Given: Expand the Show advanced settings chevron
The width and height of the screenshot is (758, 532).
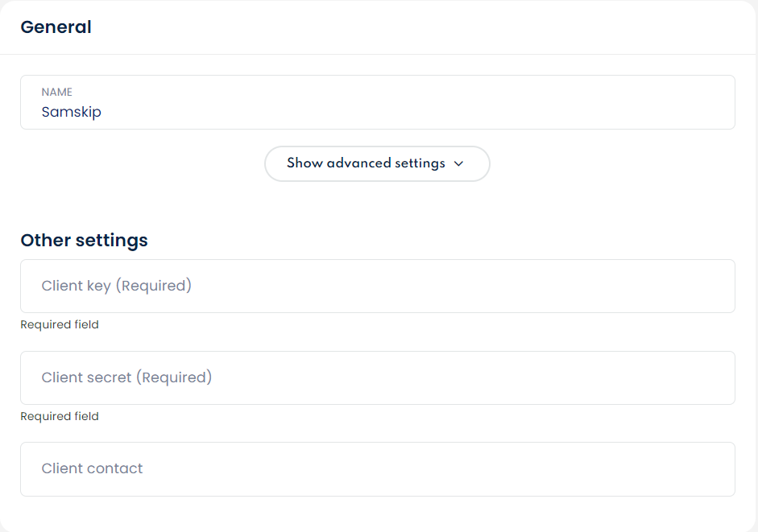Looking at the screenshot, I should pos(459,163).
